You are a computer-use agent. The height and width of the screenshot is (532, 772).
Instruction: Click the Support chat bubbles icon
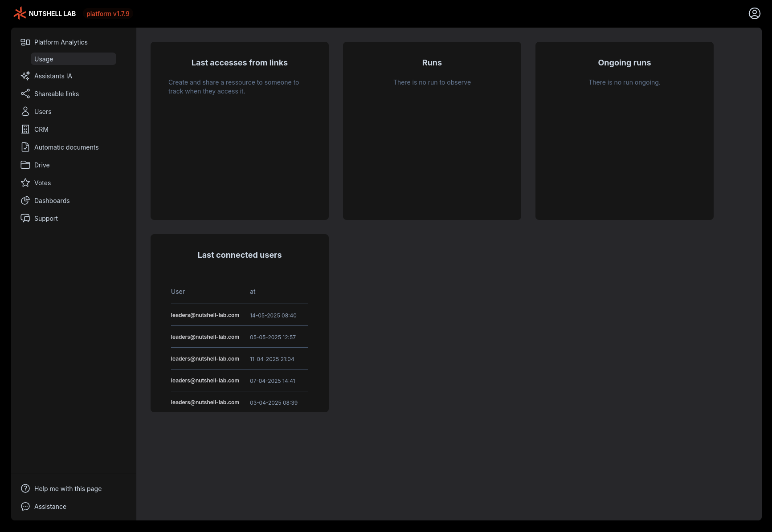click(25, 219)
